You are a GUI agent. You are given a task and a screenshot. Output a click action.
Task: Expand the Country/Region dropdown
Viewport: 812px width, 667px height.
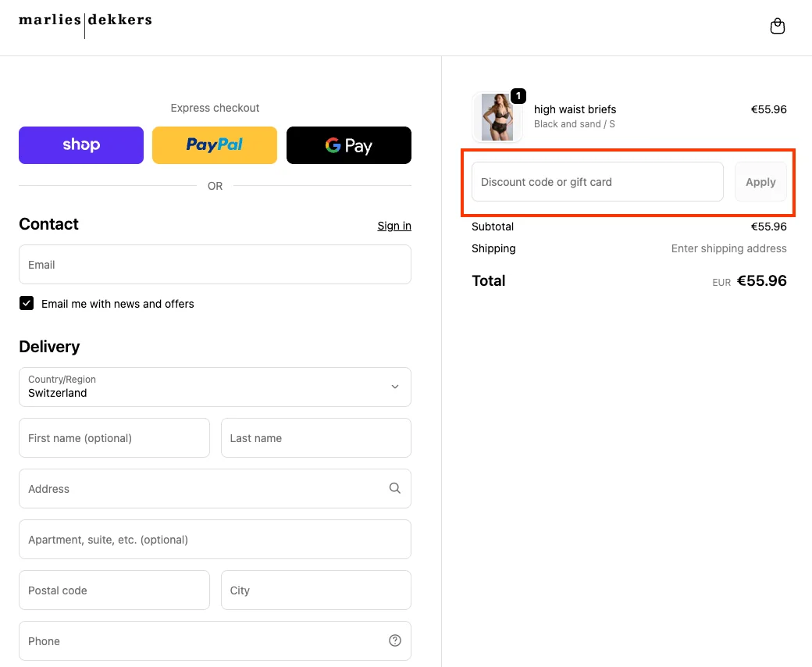(x=215, y=387)
